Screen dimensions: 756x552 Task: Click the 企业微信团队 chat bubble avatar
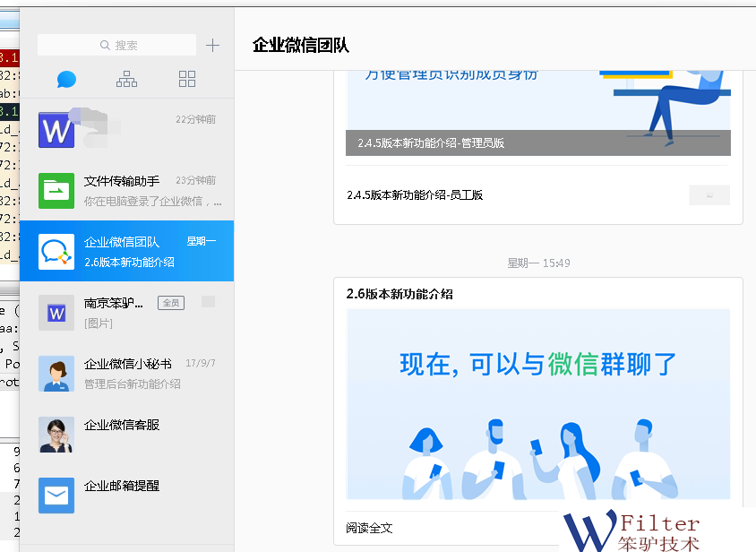[x=56, y=252]
